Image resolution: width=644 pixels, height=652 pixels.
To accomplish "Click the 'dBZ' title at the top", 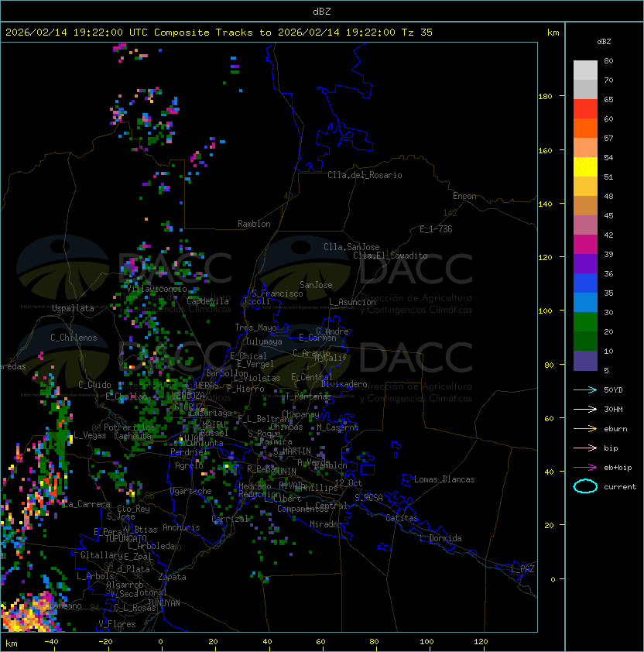I will tap(322, 11).
